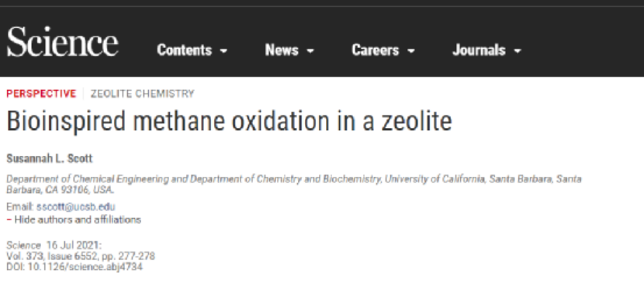Expand the News dropdown arrow
The width and height of the screenshot is (644, 283).
310,51
